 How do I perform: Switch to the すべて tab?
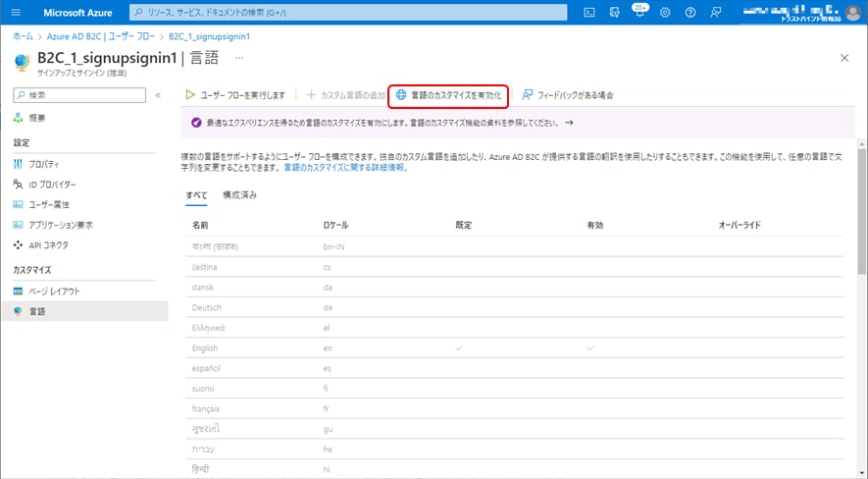click(196, 195)
